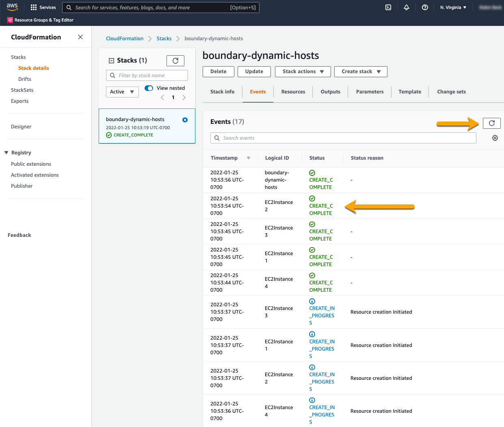Screen dimensions: 504x427
Task: Open Designer in side navigation
Action: [x=21, y=127]
